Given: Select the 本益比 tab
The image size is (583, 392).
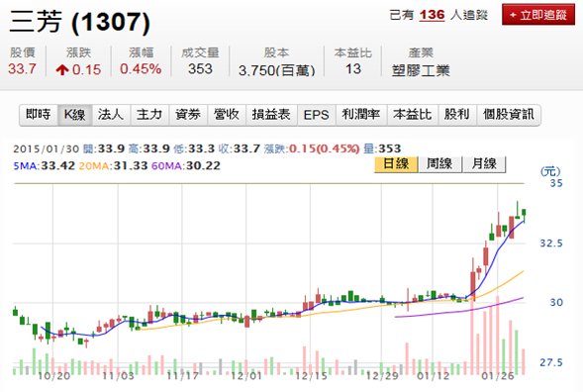Looking at the screenshot, I should (x=413, y=115).
